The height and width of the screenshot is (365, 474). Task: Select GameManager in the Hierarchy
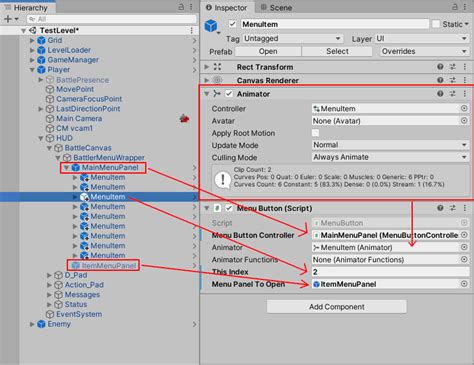pyautogui.click(x=73, y=60)
